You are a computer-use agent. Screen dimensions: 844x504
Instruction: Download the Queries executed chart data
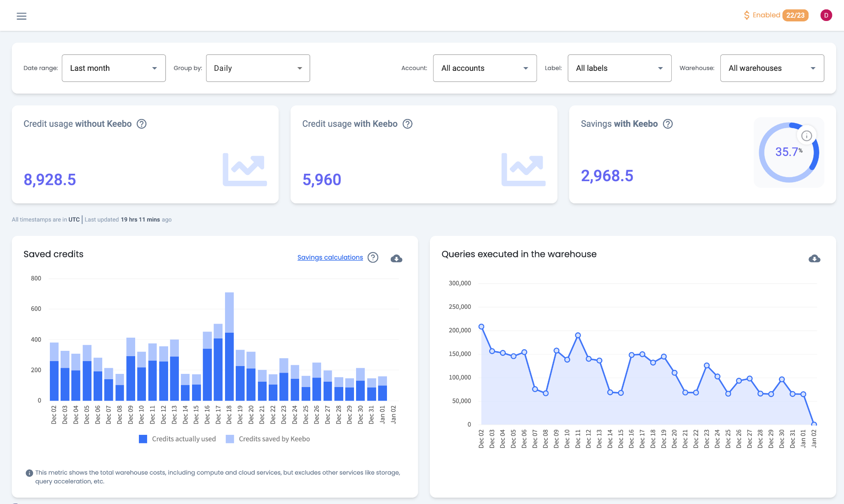click(814, 258)
